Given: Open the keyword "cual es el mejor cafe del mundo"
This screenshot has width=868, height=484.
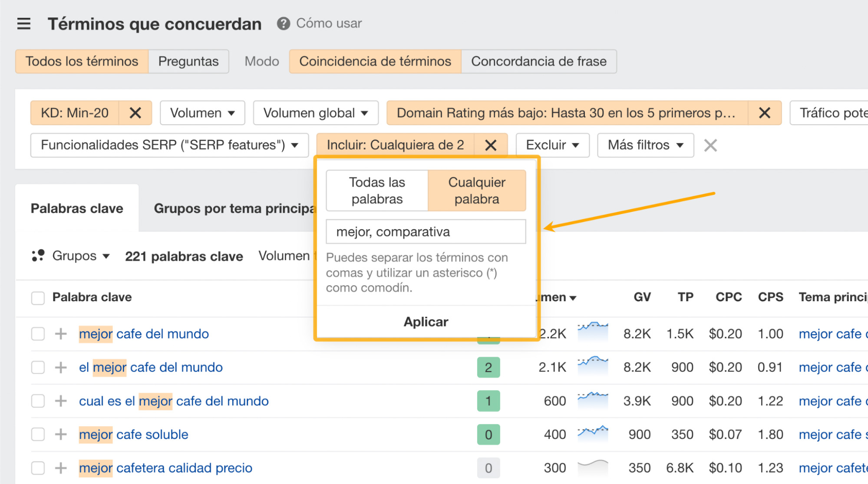Looking at the screenshot, I should (173, 401).
